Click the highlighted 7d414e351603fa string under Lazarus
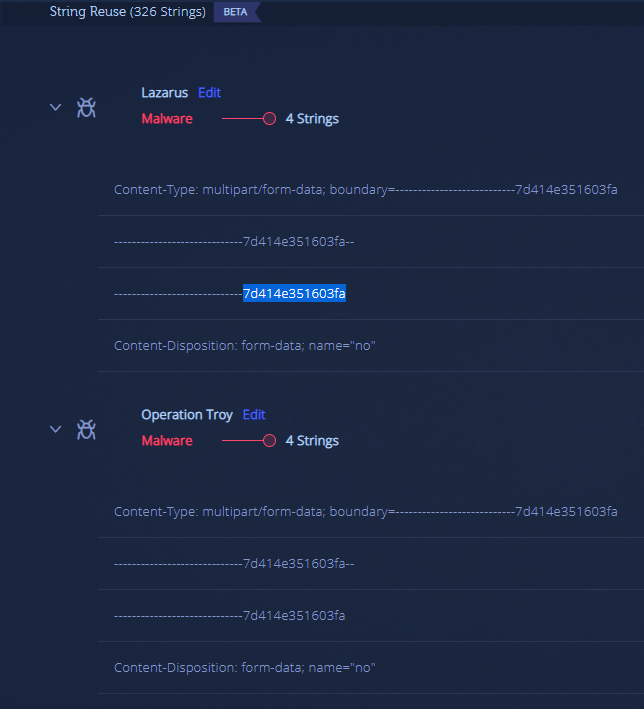 coord(294,293)
